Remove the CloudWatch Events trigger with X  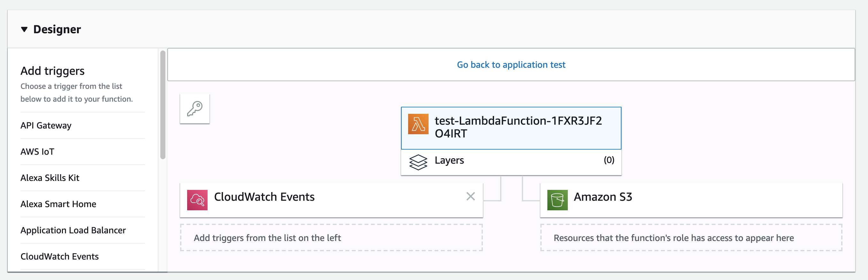click(471, 196)
